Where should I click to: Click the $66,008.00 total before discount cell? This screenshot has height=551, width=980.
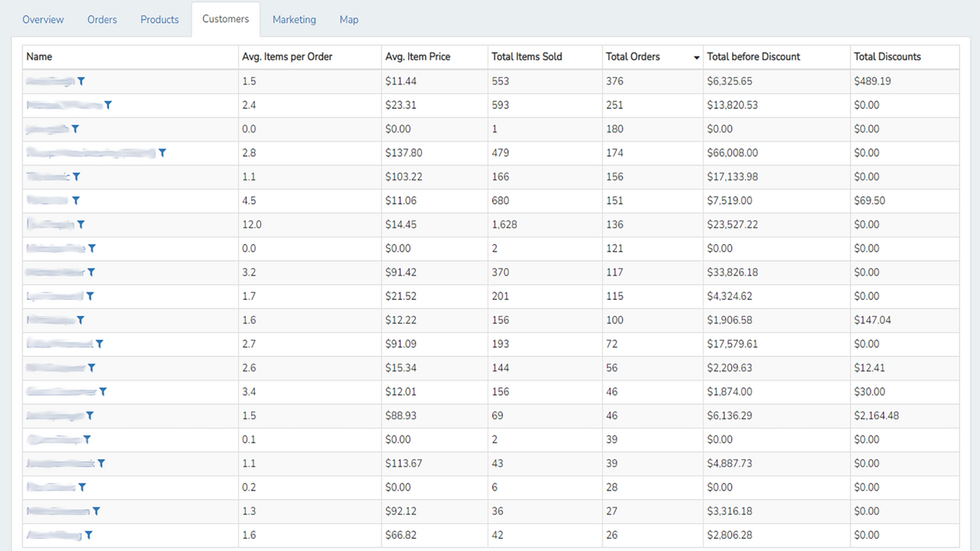pyautogui.click(x=776, y=153)
